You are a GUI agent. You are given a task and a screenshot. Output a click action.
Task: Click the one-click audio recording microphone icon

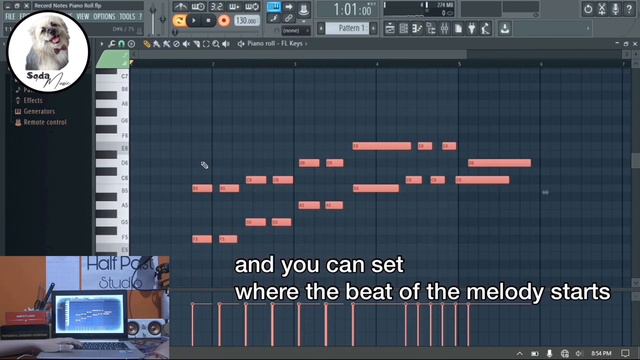tap(616, 9)
